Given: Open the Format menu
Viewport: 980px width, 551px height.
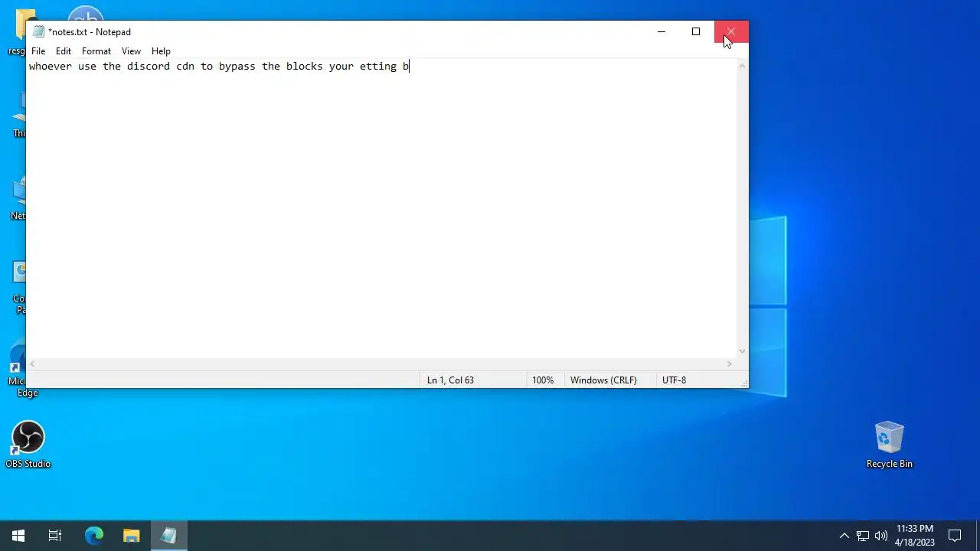Looking at the screenshot, I should pos(96,51).
